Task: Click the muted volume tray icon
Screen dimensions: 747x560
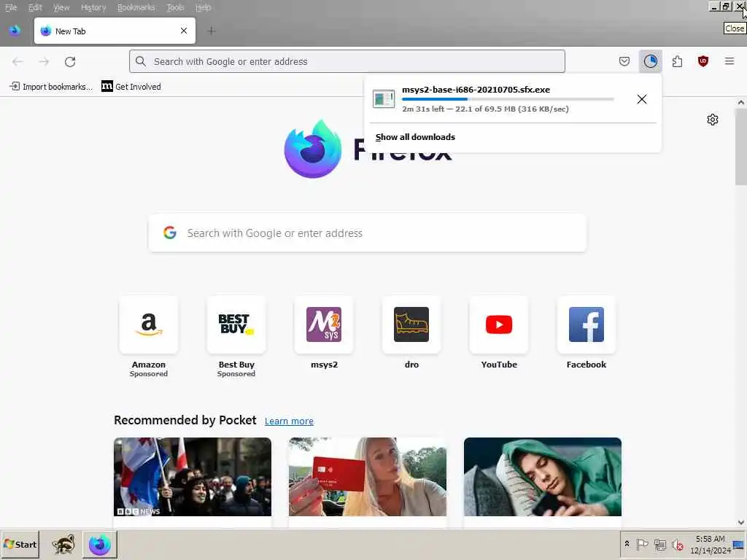Action: pyautogui.click(x=677, y=545)
